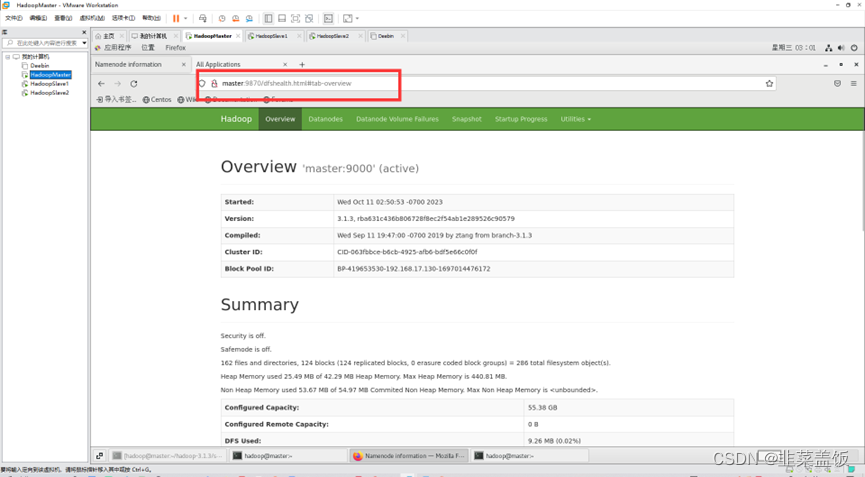Image resolution: width=865 pixels, height=477 pixels.
Task: Open the 虚拟机 menu
Action: pyautogui.click(x=92, y=18)
